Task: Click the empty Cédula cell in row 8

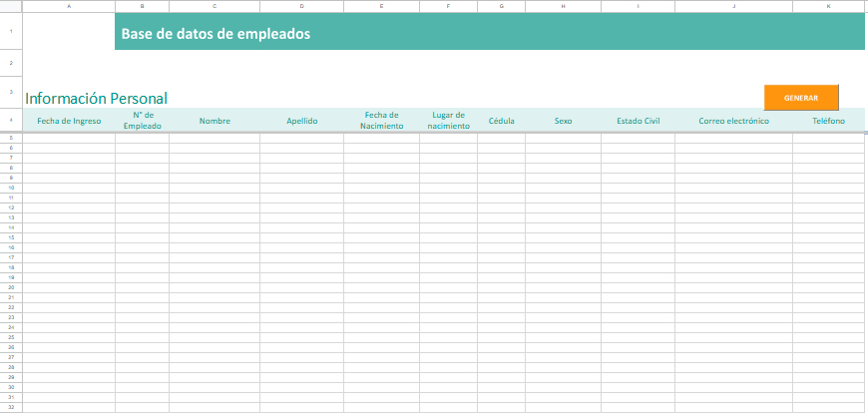Action: click(x=502, y=168)
